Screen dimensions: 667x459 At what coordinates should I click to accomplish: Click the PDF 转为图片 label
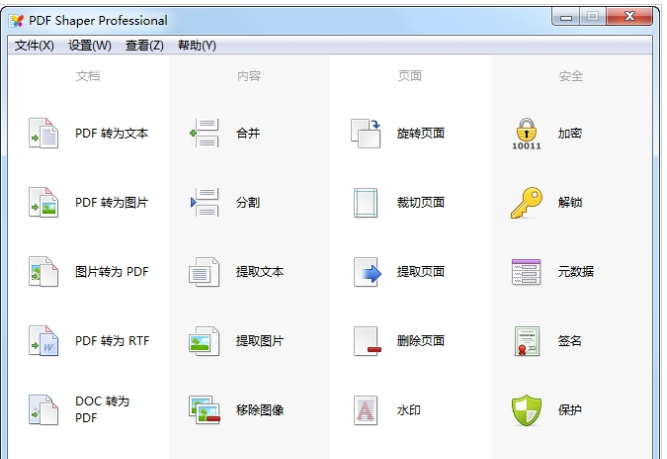111,202
